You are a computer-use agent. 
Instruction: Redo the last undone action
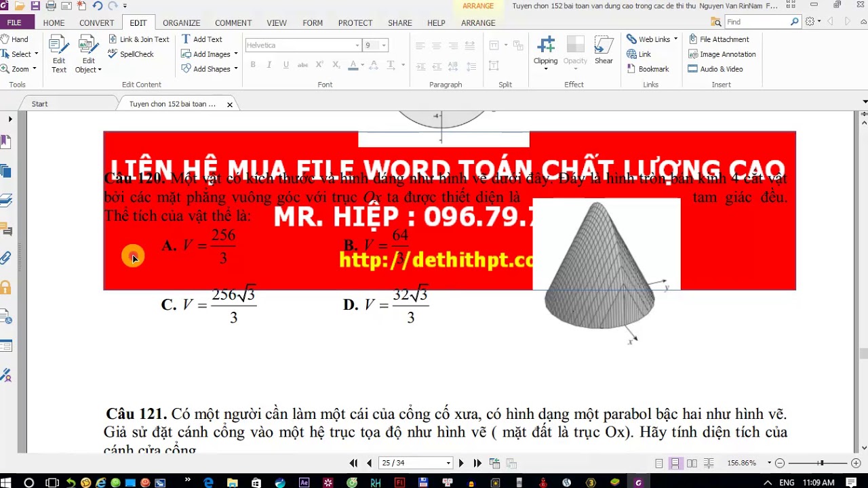pos(113,6)
